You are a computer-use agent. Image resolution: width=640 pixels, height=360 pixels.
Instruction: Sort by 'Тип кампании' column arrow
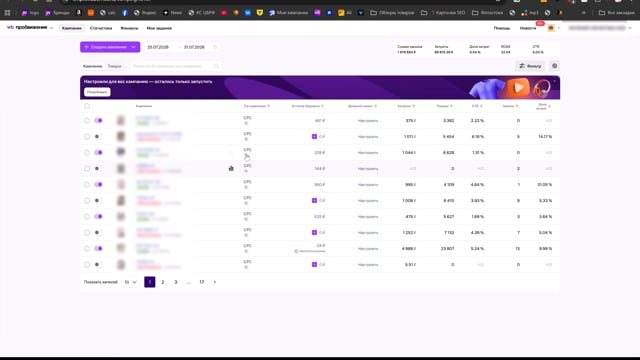[x=268, y=106]
